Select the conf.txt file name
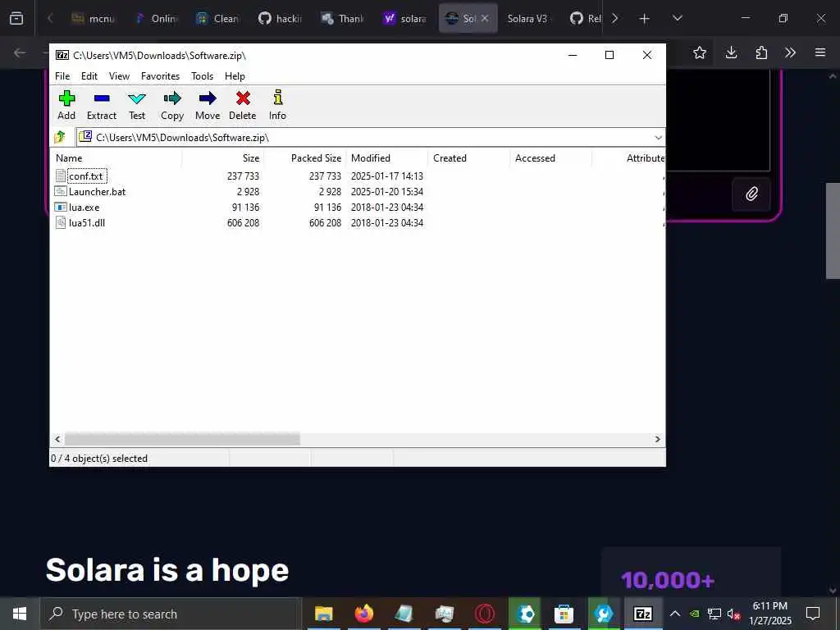Image resolution: width=840 pixels, height=630 pixels. pyautogui.click(x=86, y=176)
